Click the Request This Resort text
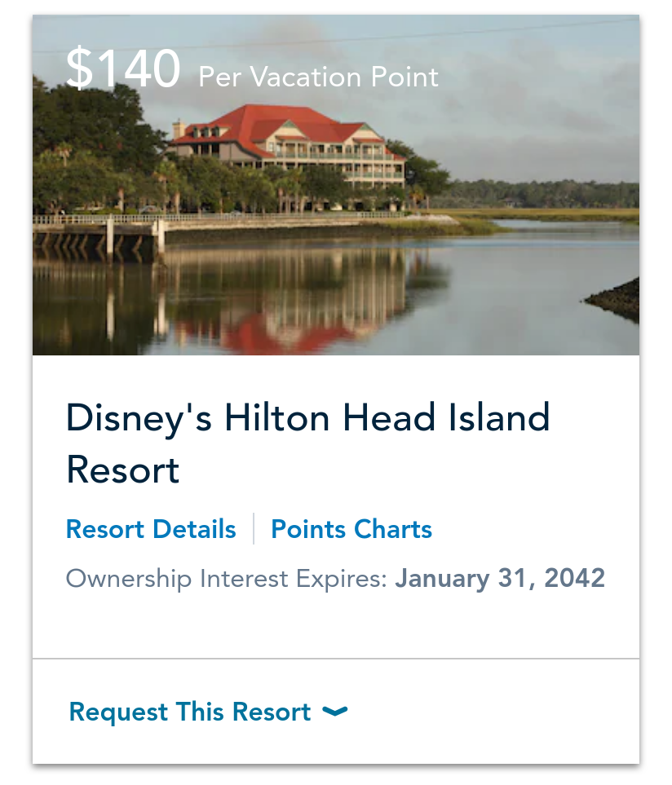Image resolution: width=672 pixels, height=785 pixels. [x=190, y=712]
